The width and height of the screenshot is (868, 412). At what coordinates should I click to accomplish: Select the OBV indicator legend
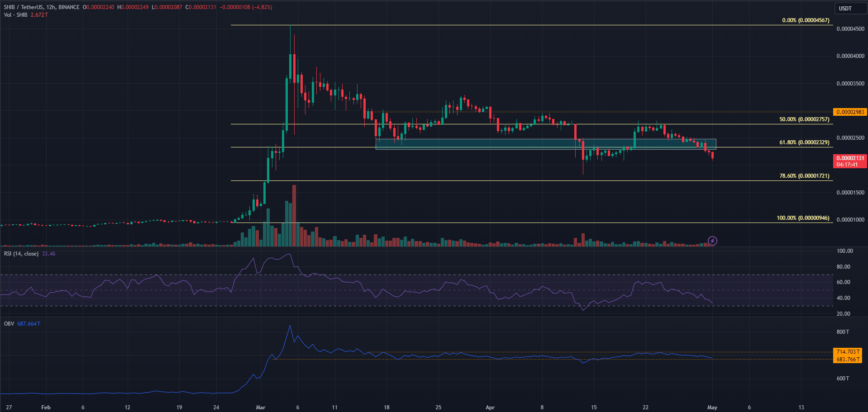[9, 324]
